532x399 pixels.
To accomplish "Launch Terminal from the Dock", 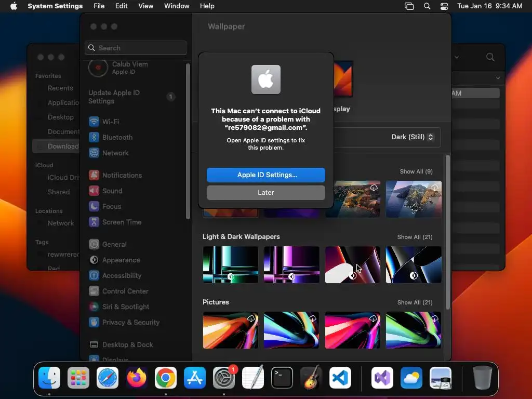I will point(282,378).
